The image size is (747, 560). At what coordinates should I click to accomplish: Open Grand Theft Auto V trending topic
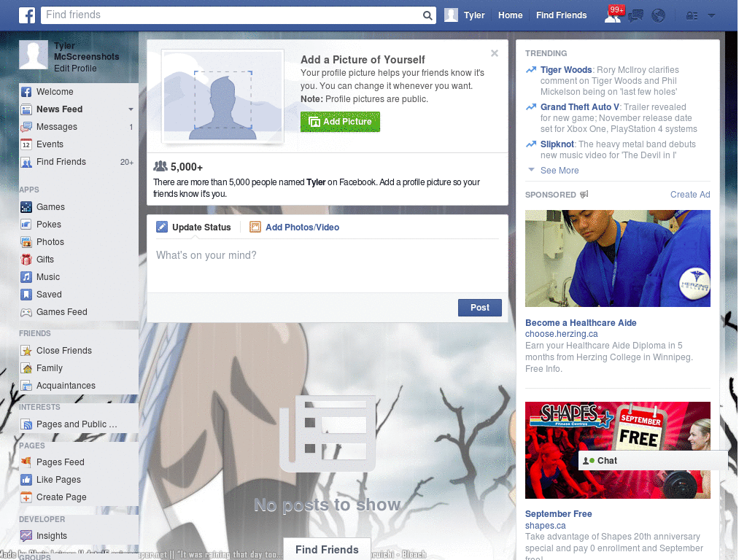click(580, 107)
